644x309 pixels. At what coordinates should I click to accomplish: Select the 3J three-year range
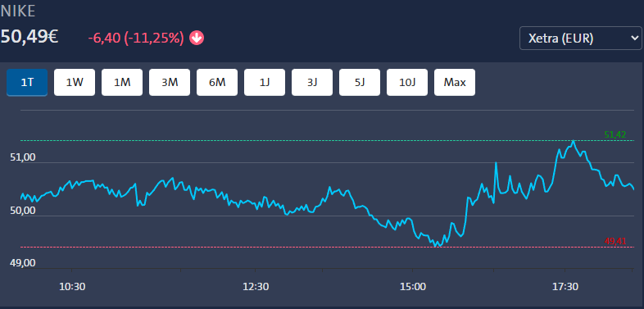click(312, 82)
